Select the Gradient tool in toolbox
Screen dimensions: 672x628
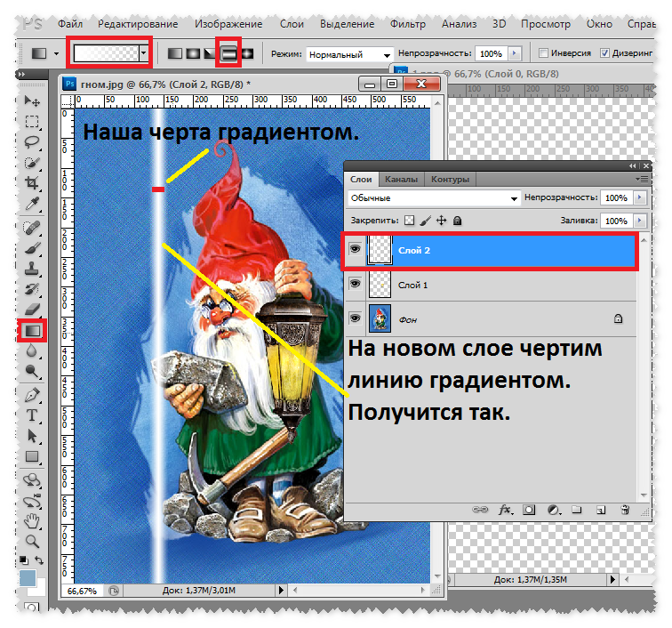point(33,330)
